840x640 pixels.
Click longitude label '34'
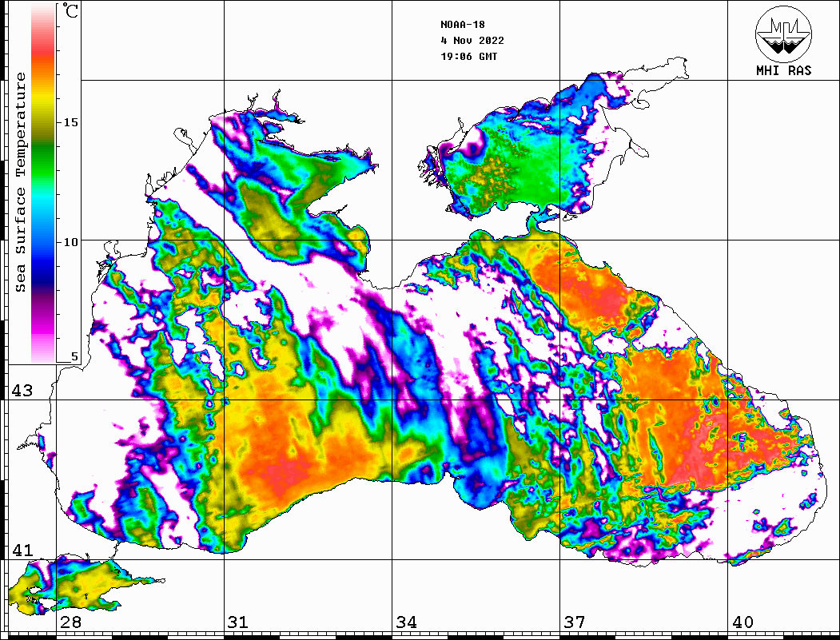(406, 622)
